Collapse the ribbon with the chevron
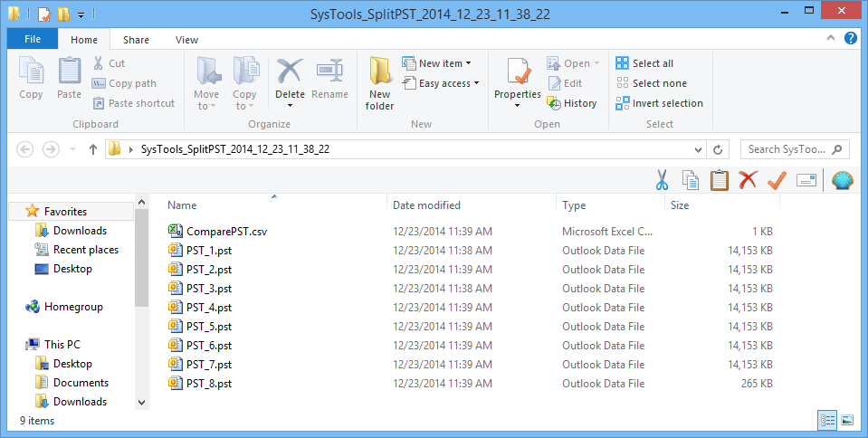The width and height of the screenshot is (868, 438). 831,38
